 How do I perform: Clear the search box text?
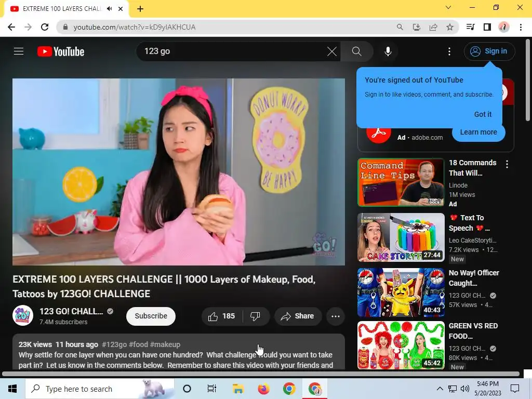click(x=332, y=51)
